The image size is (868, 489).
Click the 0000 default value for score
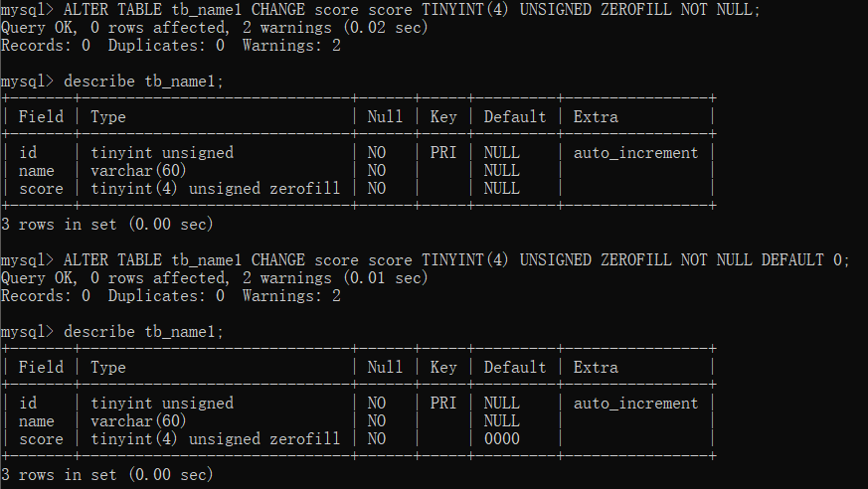501,438
